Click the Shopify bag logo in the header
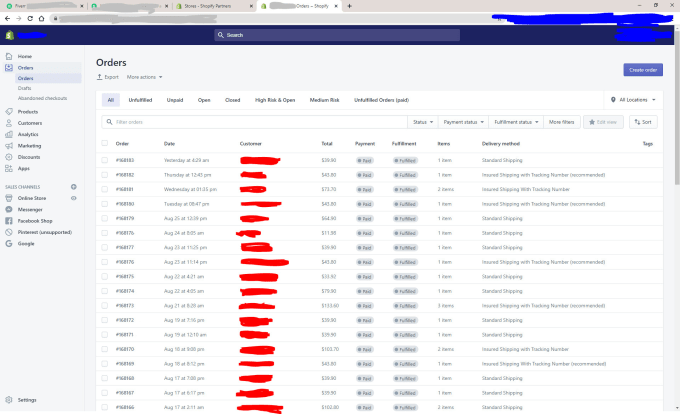The image size is (680, 414). (10, 35)
